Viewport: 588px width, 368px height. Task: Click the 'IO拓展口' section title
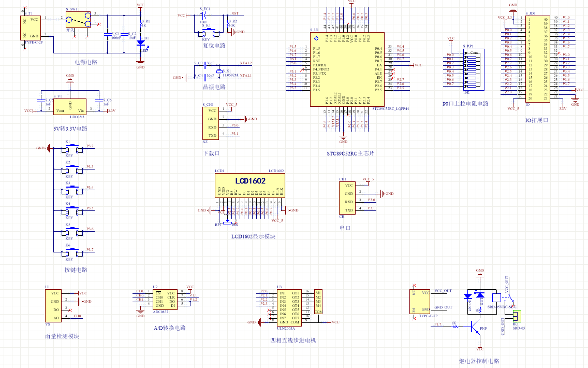point(537,120)
